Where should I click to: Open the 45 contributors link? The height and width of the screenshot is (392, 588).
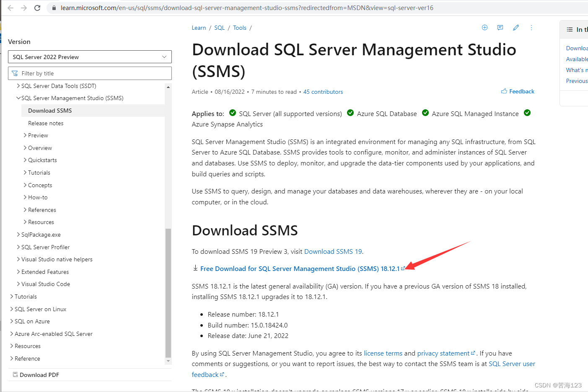pyautogui.click(x=323, y=92)
